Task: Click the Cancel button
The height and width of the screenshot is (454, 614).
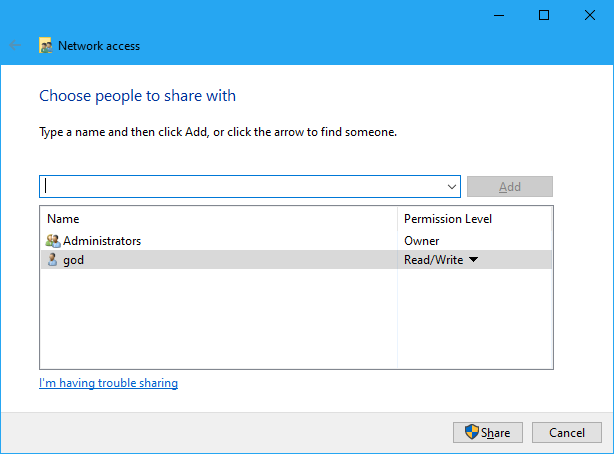Action: click(567, 432)
